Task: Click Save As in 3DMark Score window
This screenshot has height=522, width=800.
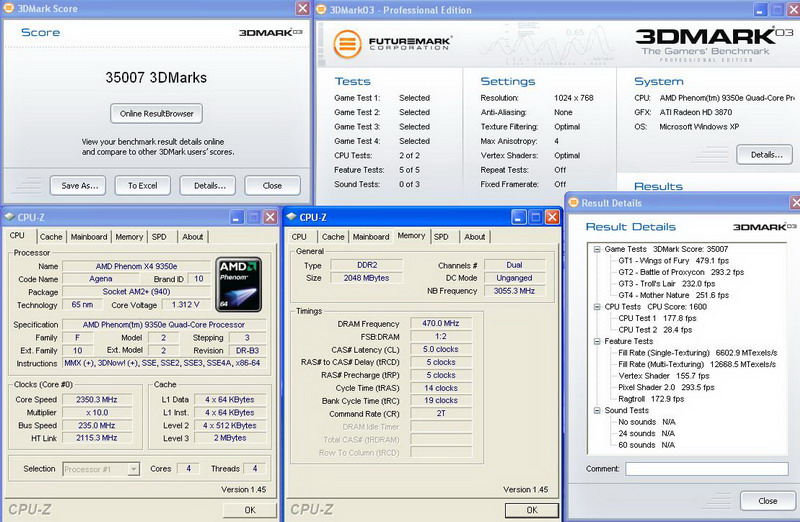Action: (78, 186)
